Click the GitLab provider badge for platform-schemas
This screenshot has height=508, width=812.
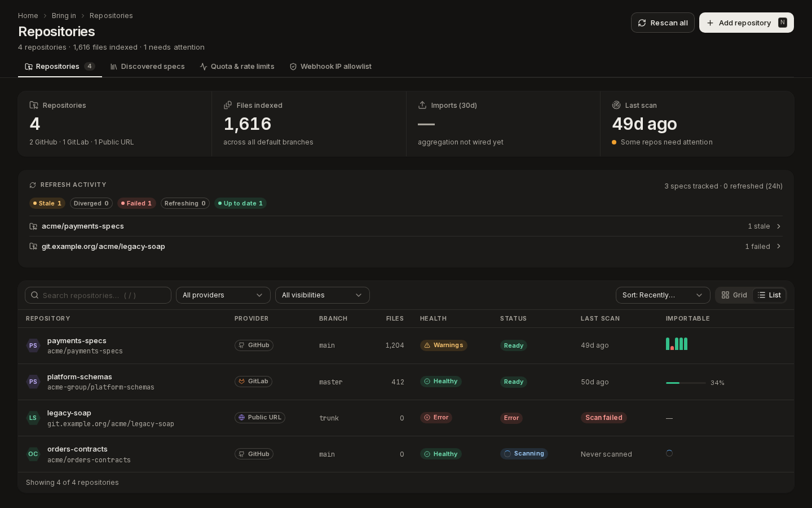pyautogui.click(x=253, y=382)
